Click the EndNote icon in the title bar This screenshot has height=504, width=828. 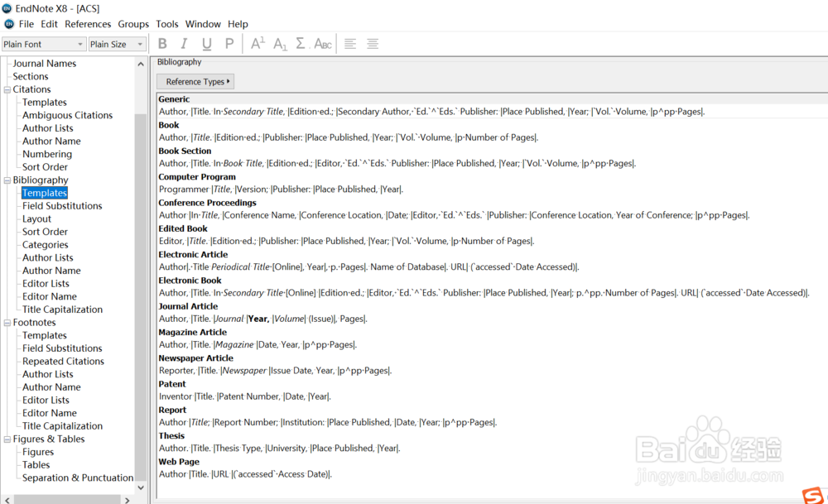7,8
